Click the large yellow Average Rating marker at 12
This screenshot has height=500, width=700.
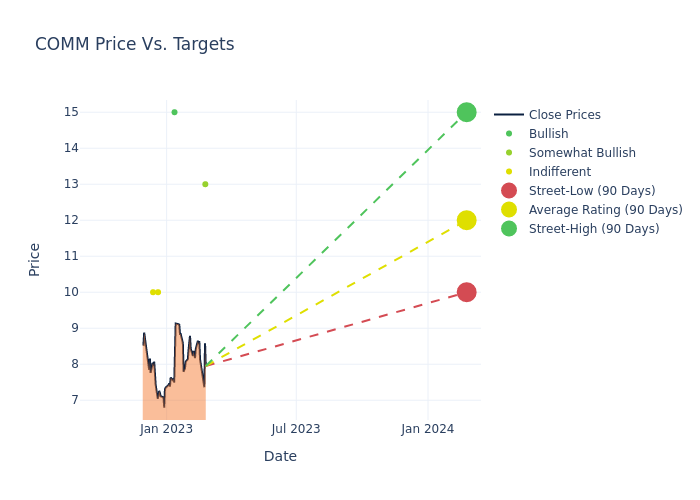466,220
